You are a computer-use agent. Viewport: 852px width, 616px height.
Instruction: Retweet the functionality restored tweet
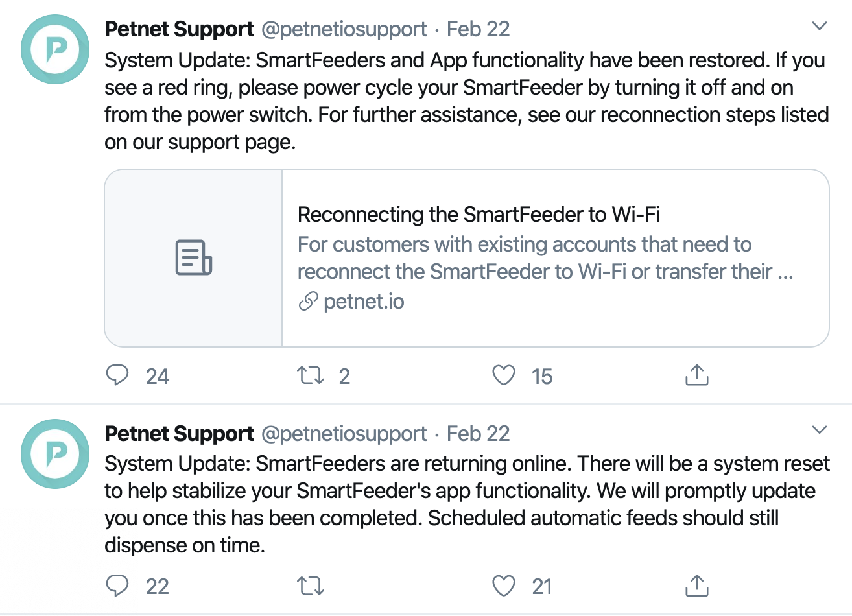click(x=311, y=375)
